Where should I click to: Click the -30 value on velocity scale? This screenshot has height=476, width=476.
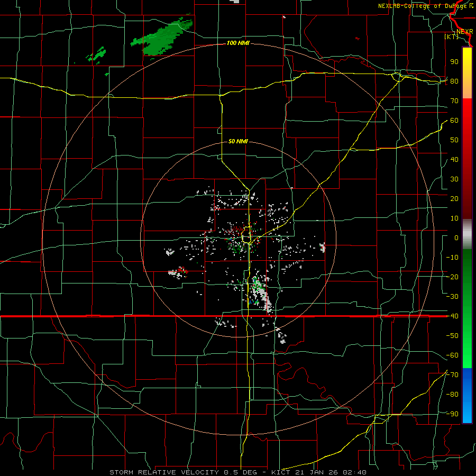pyautogui.click(x=452, y=297)
